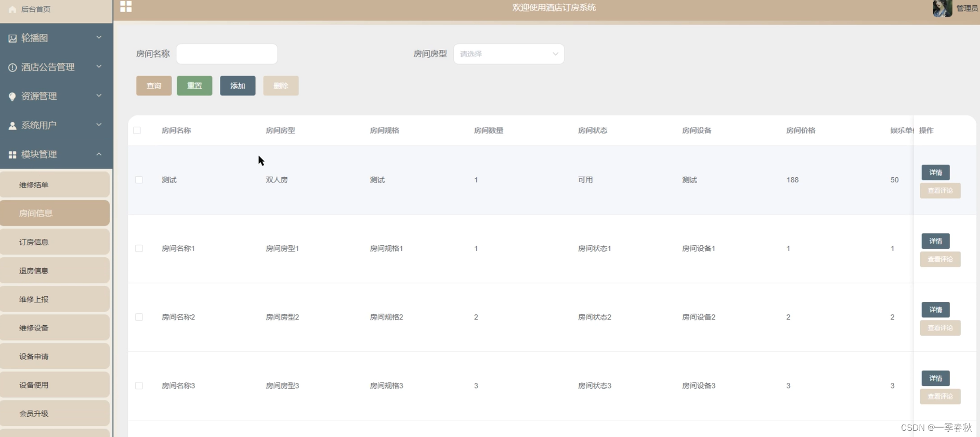Image resolution: width=980 pixels, height=437 pixels.
Task: Click the 删除 delete button
Action: [281, 86]
